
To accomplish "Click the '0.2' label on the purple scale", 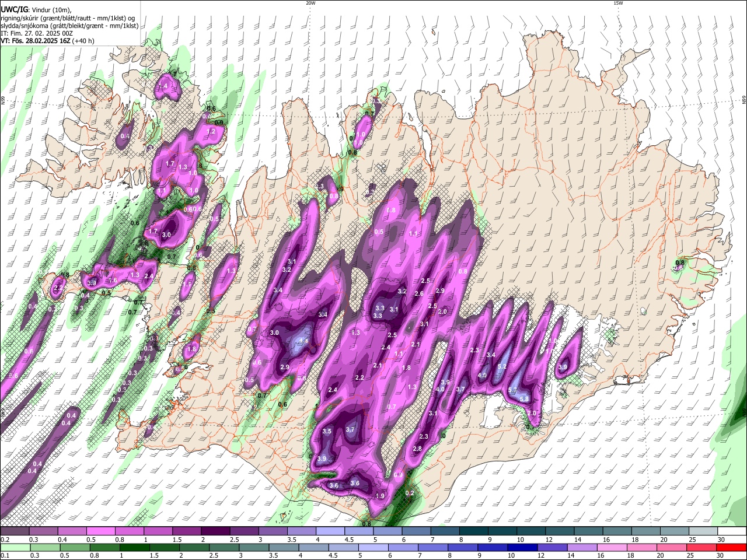I will pos(4,539).
